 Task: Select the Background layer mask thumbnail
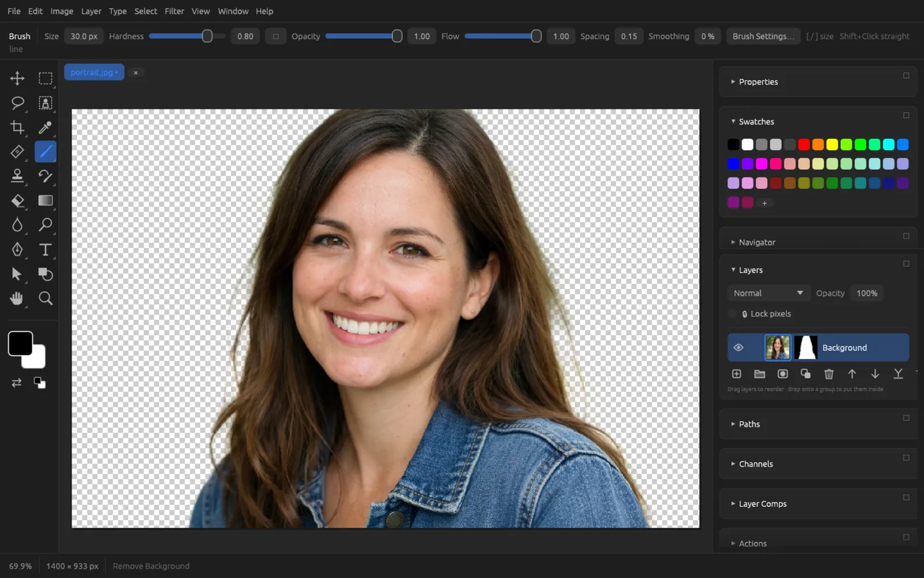[806, 347]
